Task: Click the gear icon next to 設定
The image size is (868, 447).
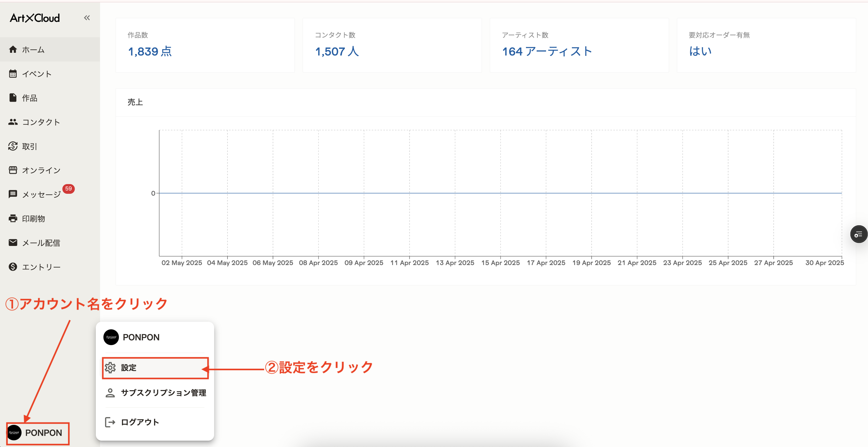Action: tap(110, 368)
